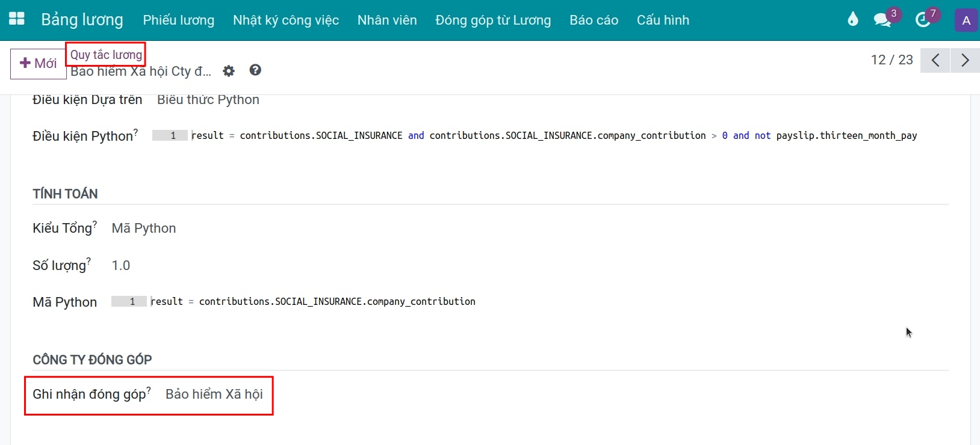Open the Nhật ký công việc menu

pyautogui.click(x=286, y=20)
